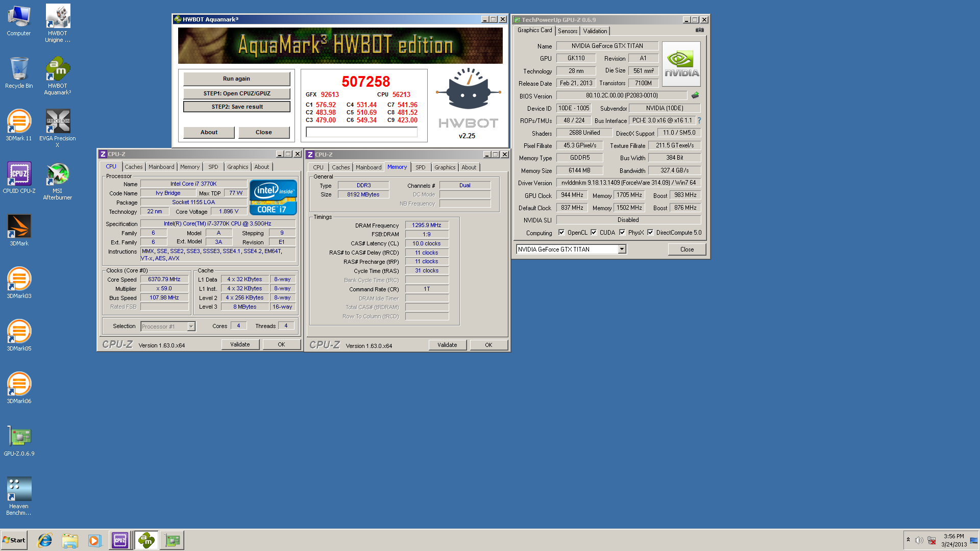
Task: Click STEP2: Save result button
Action: [x=237, y=107]
